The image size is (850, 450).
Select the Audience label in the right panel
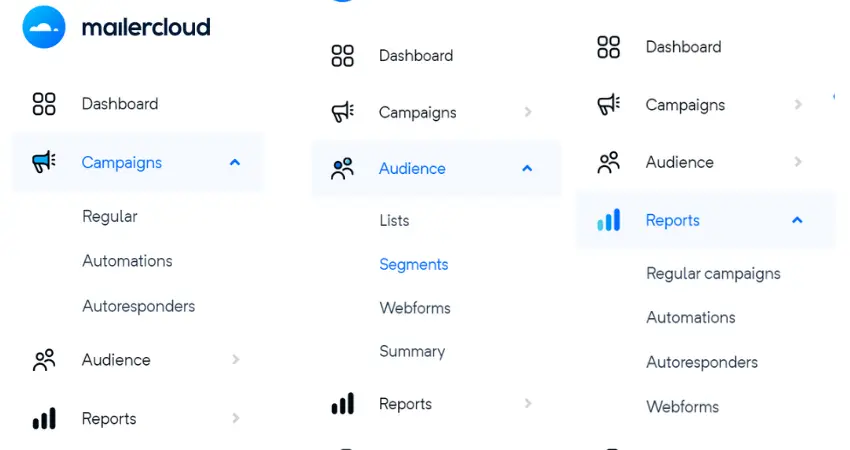(x=680, y=162)
